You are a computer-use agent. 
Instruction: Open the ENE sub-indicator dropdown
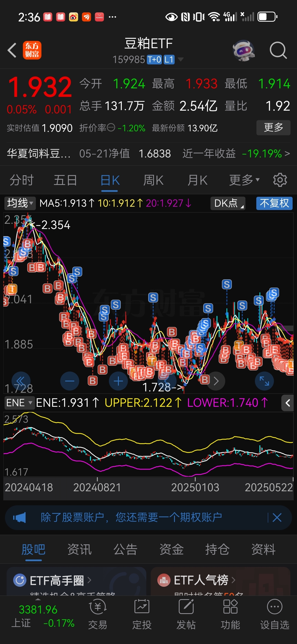tap(19, 403)
